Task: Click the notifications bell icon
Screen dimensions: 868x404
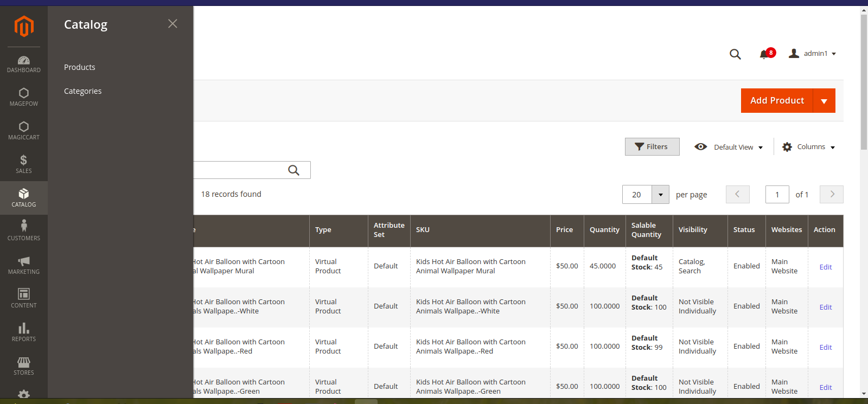Action: tap(764, 54)
